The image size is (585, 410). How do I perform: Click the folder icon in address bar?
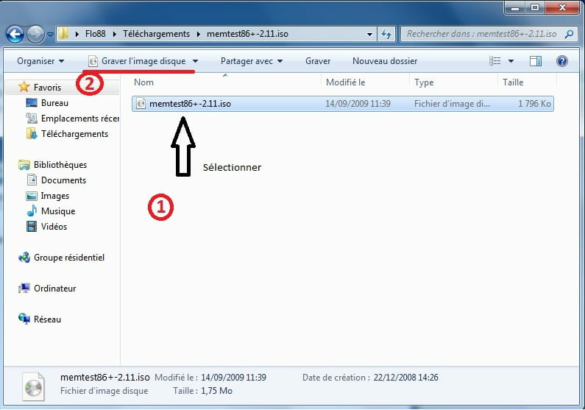coord(63,34)
